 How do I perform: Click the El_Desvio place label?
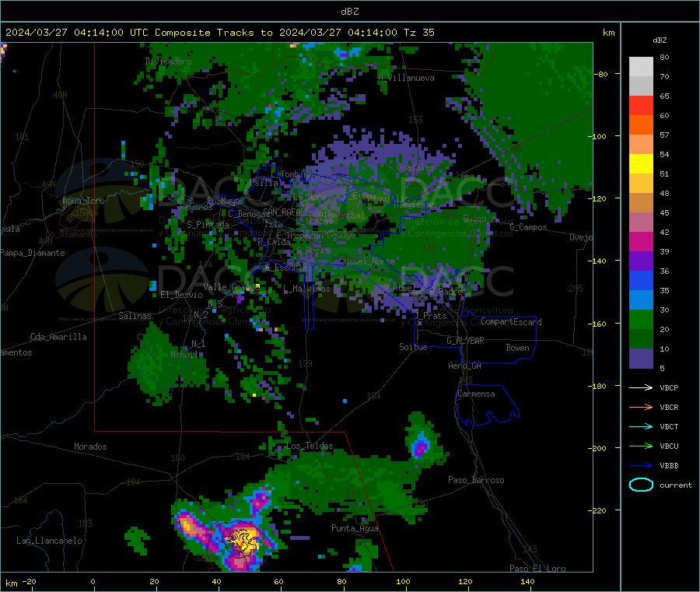coord(181,295)
